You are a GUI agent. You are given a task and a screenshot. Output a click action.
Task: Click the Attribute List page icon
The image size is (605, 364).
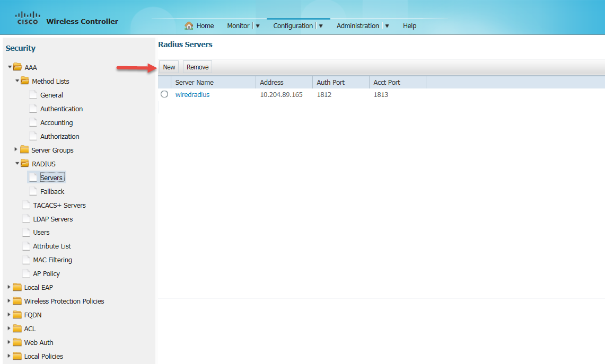[x=26, y=246]
